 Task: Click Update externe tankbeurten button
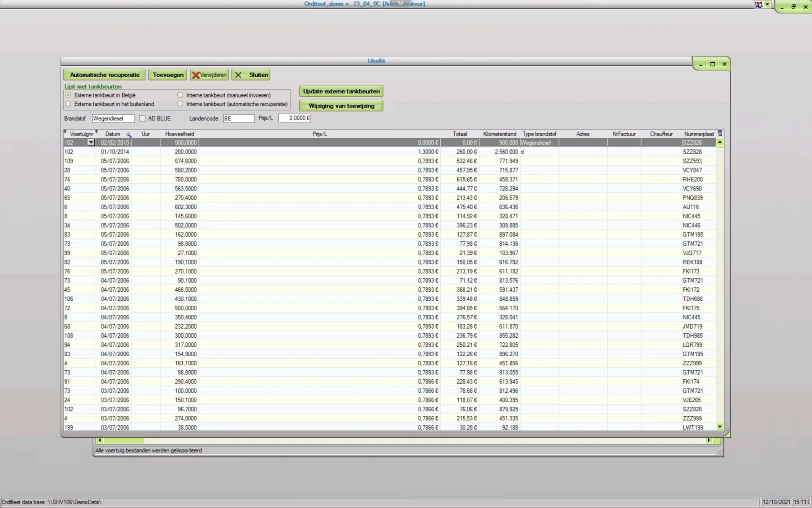[341, 91]
